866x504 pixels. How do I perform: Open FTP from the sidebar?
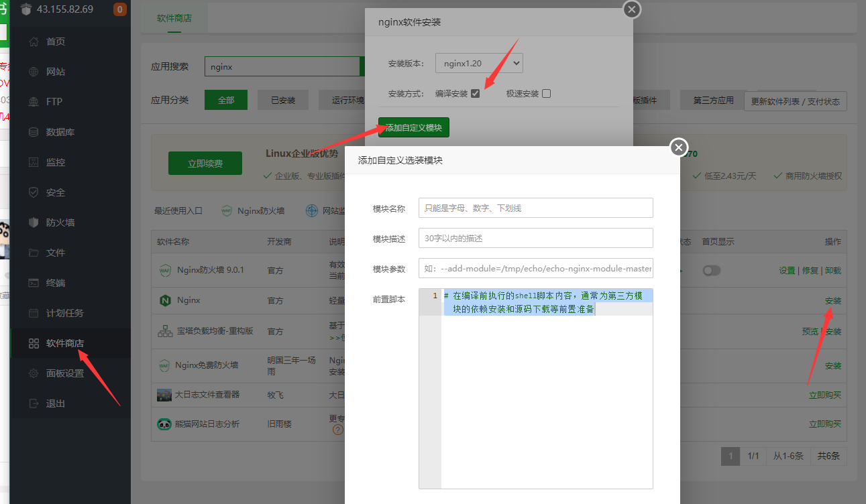pyautogui.click(x=54, y=102)
